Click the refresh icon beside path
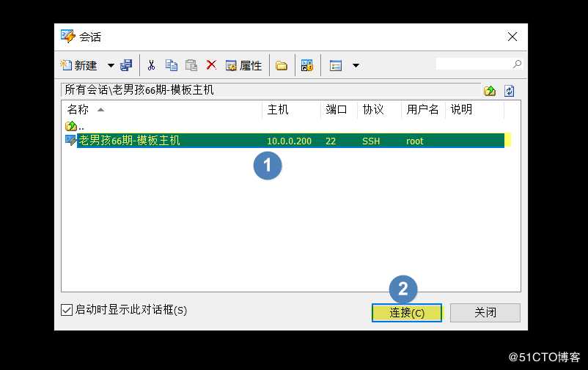588x370 pixels. pos(509,91)
